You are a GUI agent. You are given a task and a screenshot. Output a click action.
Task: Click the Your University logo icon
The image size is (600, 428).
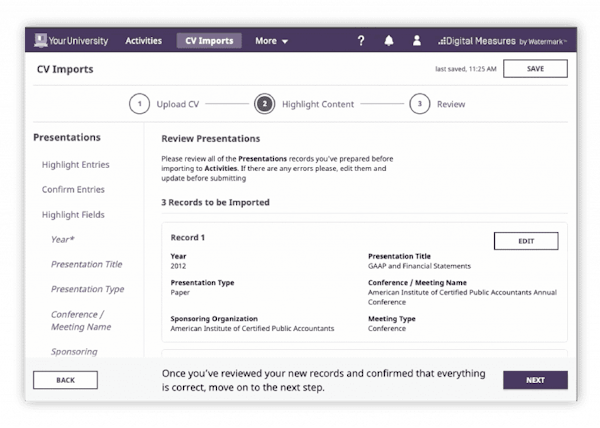pyautogui.click(x=41, y=40)
